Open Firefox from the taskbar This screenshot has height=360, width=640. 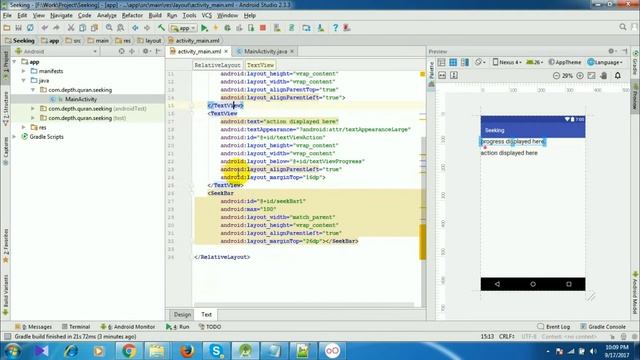(187, 351)
